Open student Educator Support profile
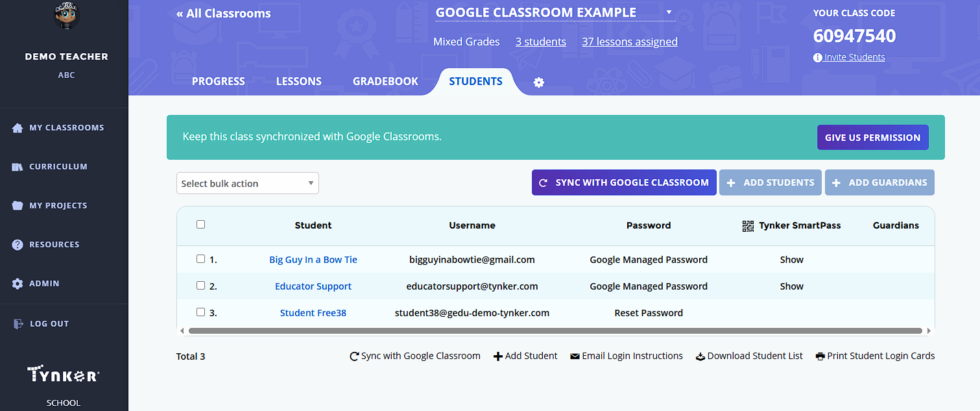This screenshot has width=980, height=411. click(x=313, y=286)
